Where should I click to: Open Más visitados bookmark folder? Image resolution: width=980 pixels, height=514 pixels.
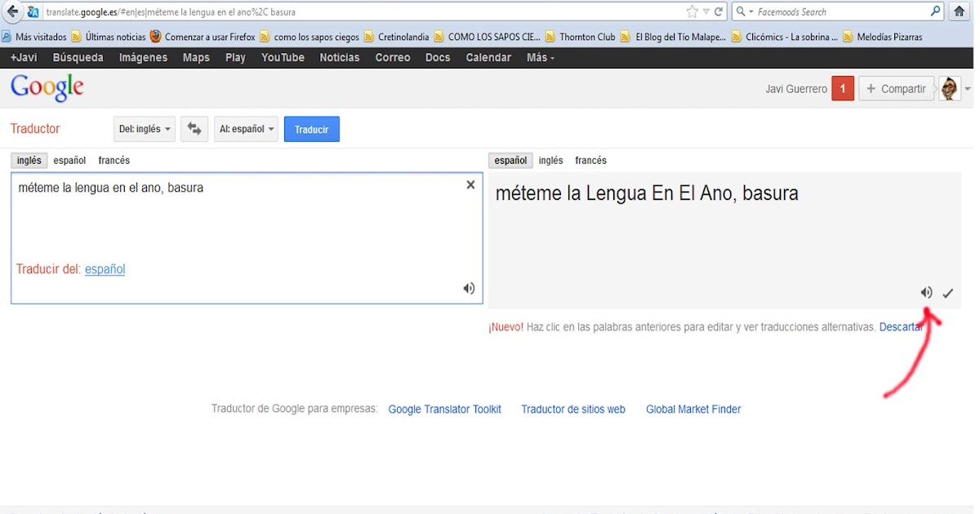click(34, 37)
